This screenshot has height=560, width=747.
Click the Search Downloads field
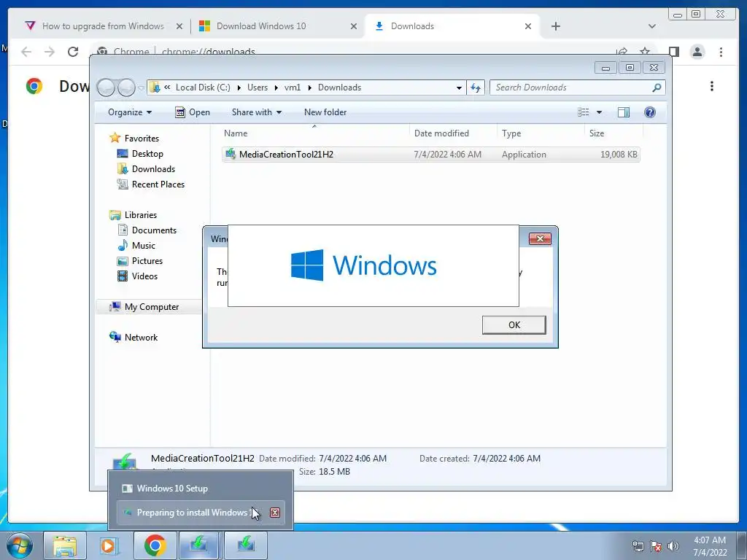tap(572, 87)
